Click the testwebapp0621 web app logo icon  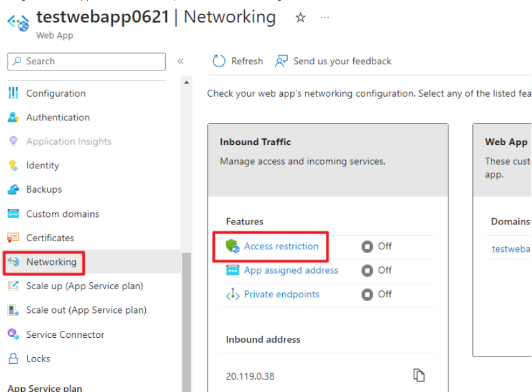click(x=18, y=22)
